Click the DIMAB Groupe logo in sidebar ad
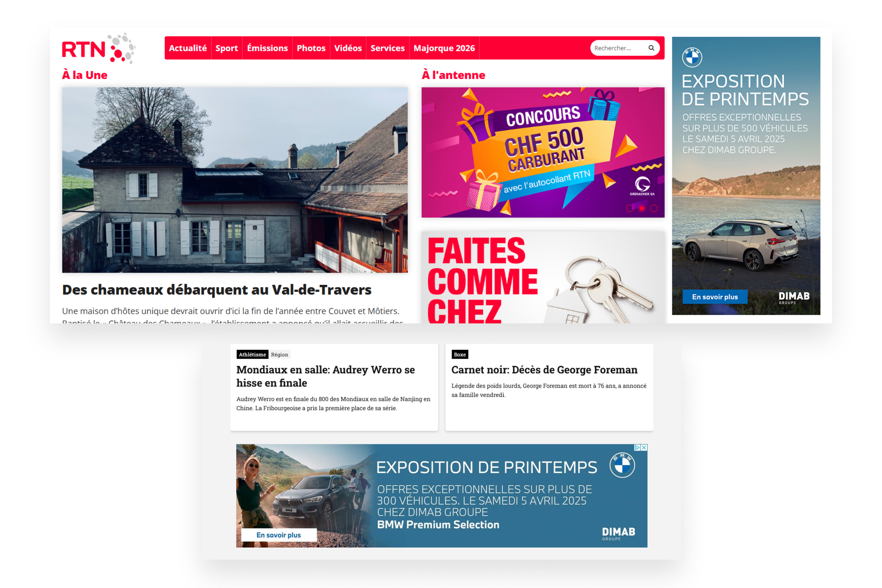This screenshot has width=882, height=588. [794, 298]
